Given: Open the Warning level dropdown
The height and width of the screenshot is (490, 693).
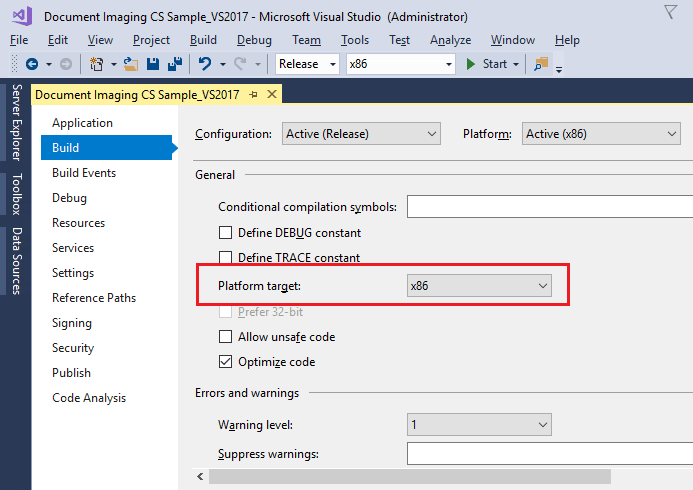Looking at the screenshot, I should (x=479, y=425).
